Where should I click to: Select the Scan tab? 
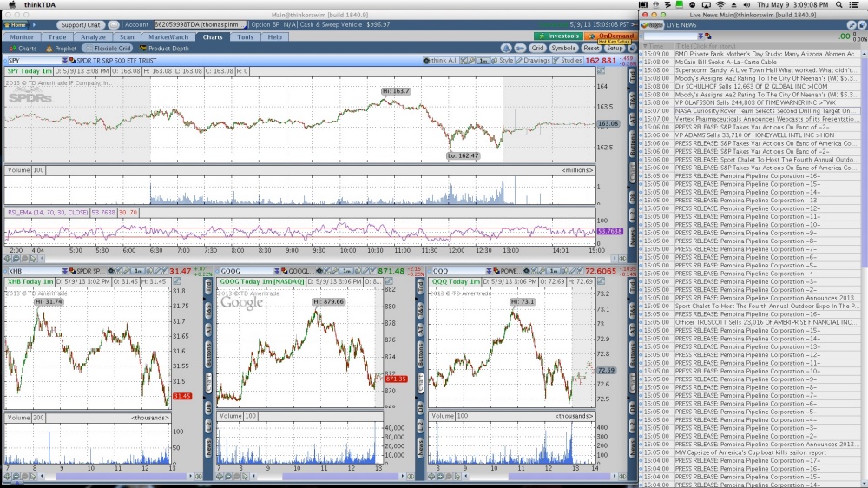point(127,37)
